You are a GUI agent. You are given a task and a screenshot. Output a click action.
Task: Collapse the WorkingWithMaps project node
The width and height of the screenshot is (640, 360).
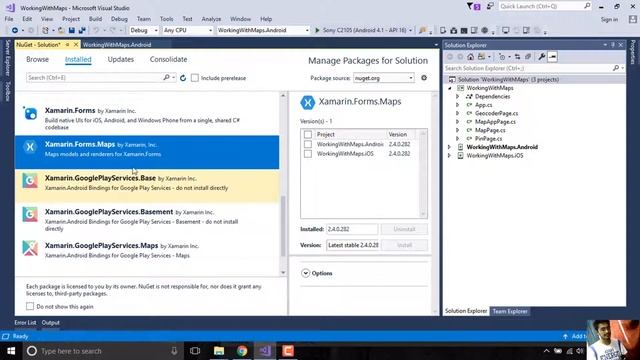449,88
